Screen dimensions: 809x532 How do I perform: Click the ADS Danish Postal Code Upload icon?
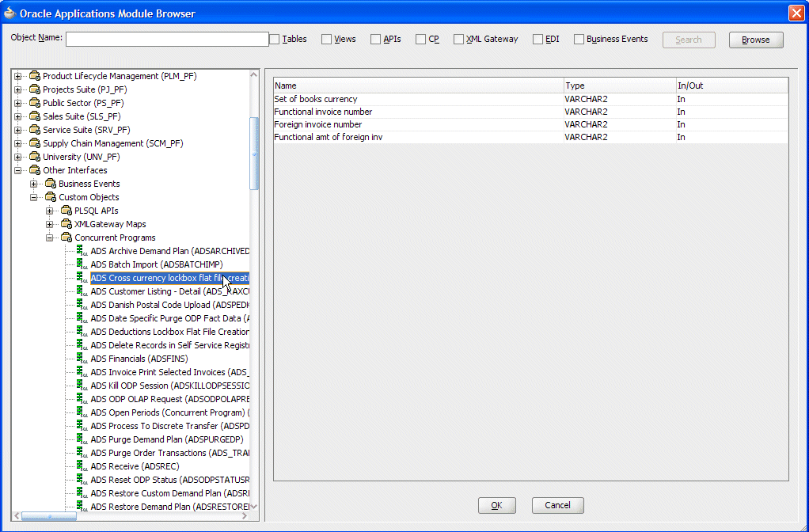pyautogui.click(x=82, y=305)
